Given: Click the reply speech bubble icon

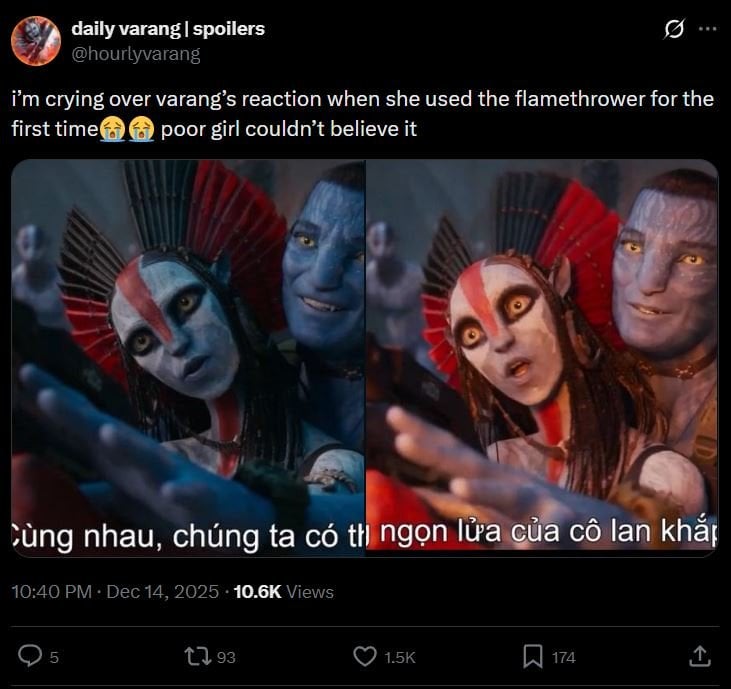Looking at the screenshot, I should coord(31,656).
